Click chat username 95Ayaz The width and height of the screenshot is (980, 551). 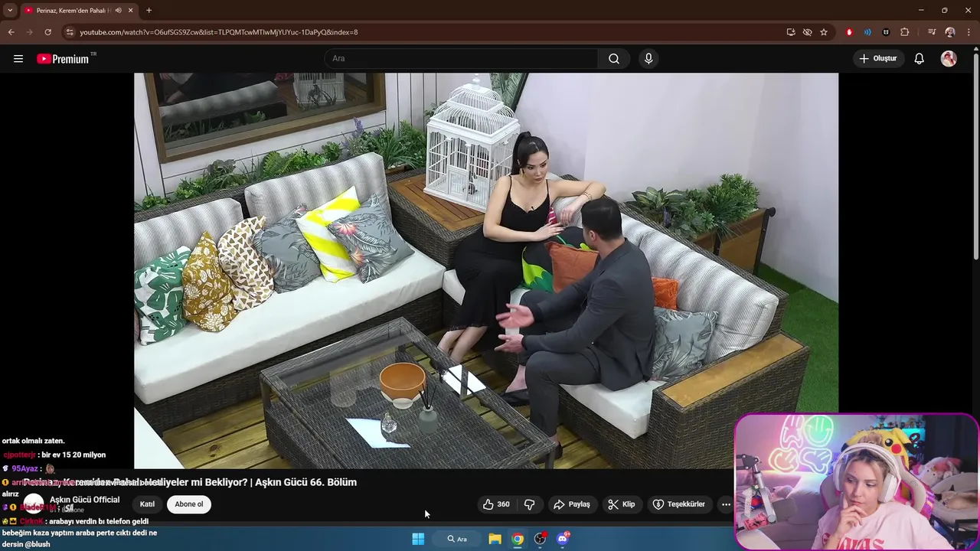24,468
